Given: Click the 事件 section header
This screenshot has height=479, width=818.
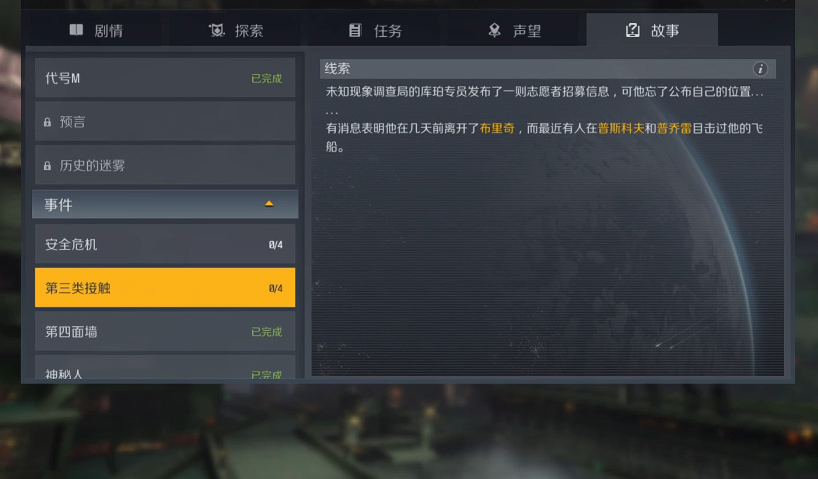Looking at the screenshot, I should (165, 205).
